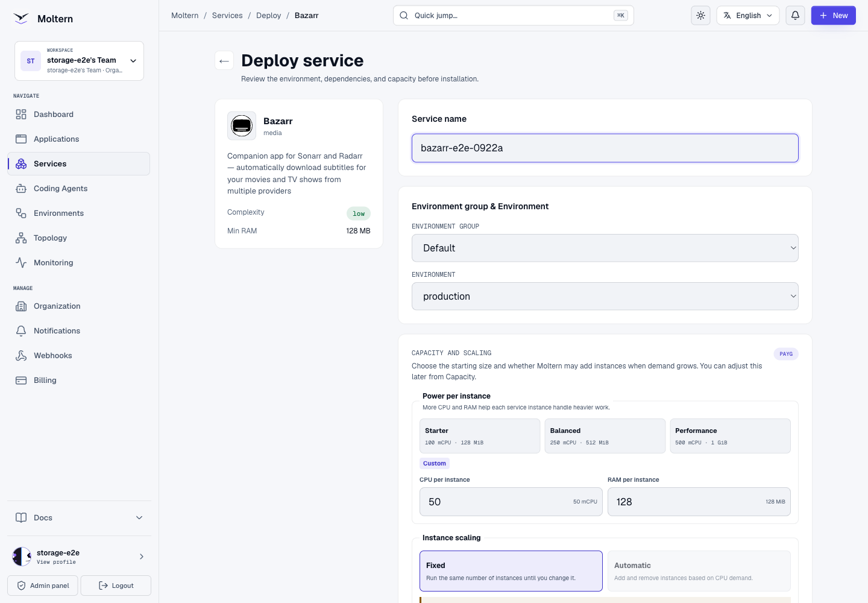The width and height of the screenshot is (868, 603).
Task: Click the Environments icon in sidebar
Action: coord(21,213)
